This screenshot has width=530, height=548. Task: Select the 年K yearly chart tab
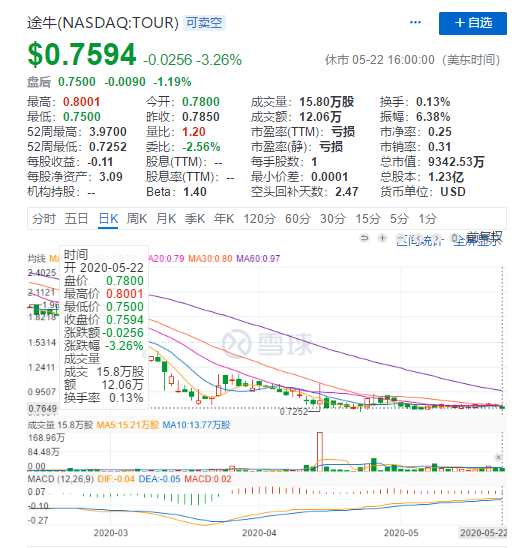(x=224, y=219)
